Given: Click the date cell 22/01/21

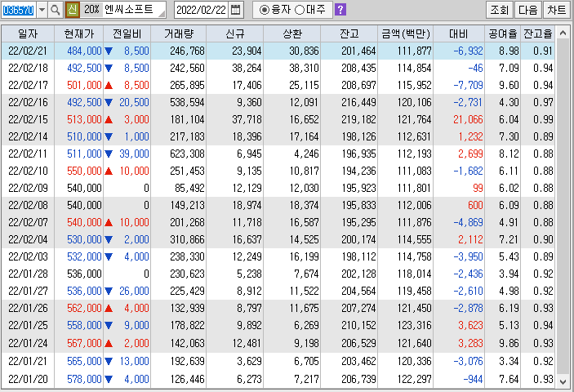Looking at the screenshot, I should [28, 361].
